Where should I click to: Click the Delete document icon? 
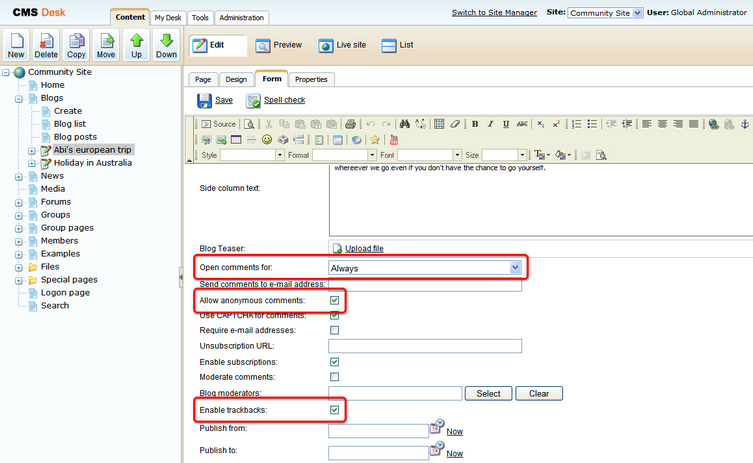tap(46, 45)
